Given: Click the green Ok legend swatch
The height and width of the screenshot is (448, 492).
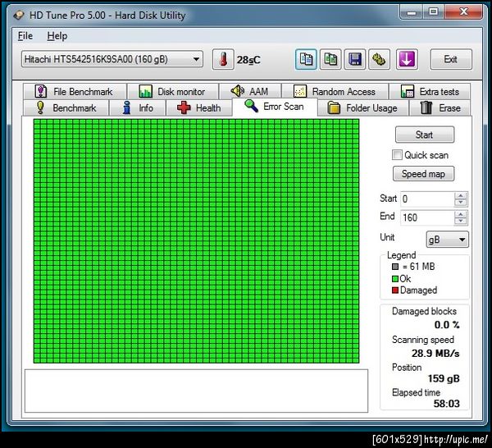Looking at the screenshot, I should (x=395, y=279).
